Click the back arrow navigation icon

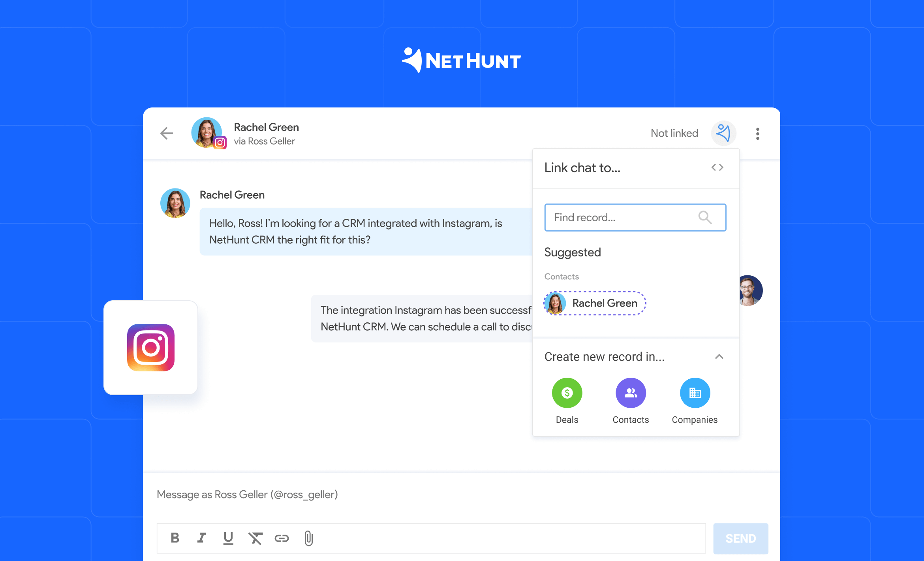pos(168,132)
